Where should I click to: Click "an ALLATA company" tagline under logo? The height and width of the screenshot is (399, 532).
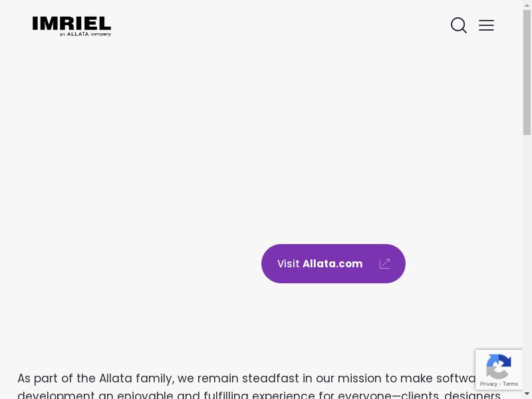(x=85, y=34)
